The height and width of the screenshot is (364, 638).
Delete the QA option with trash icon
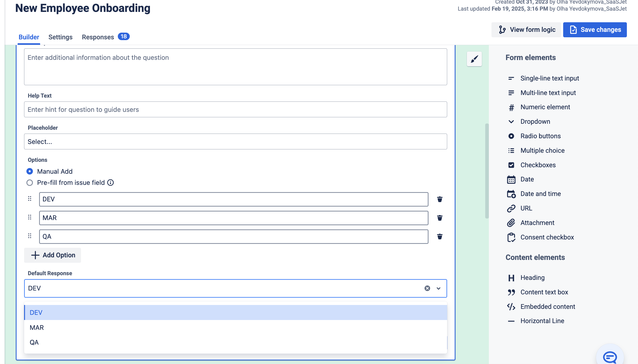(x=440, y=236)
